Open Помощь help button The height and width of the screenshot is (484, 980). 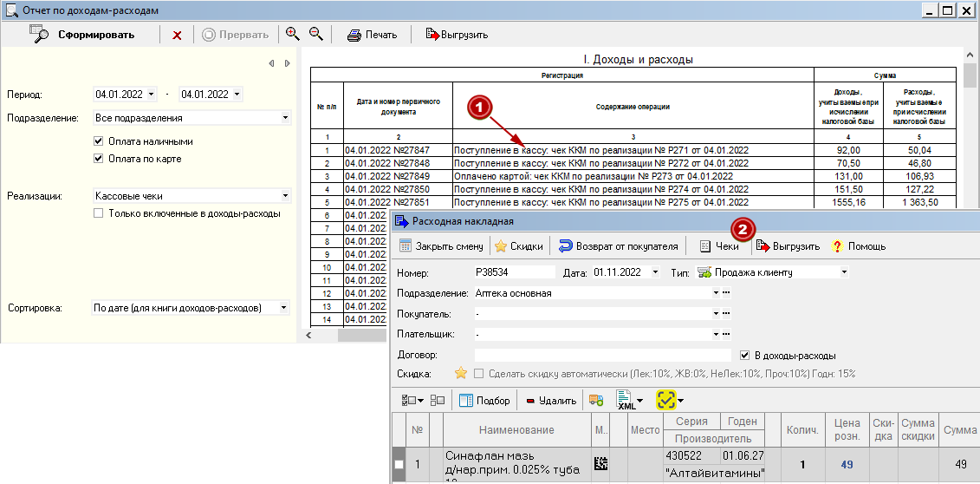pyautogui.click(x=859, y=246)
